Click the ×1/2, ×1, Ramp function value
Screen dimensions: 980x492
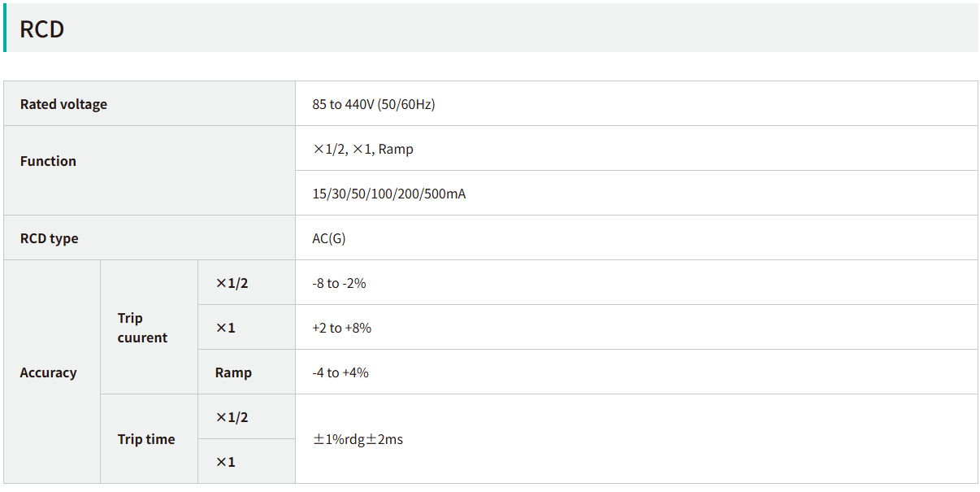(x=363, y=149)
